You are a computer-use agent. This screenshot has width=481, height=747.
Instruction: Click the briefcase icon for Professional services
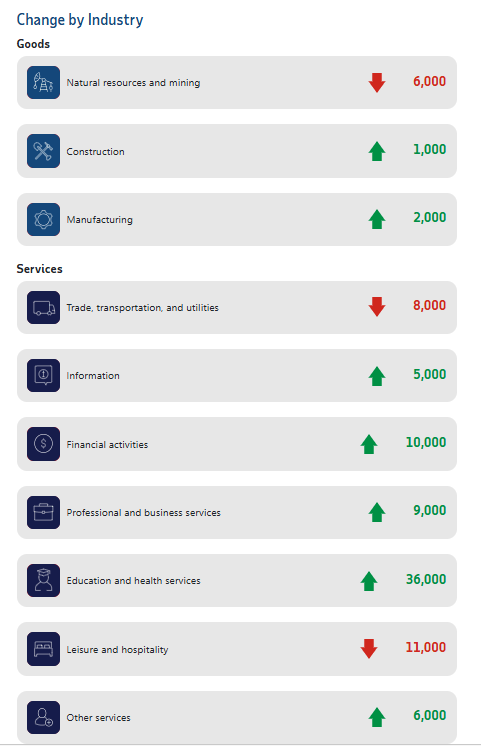pos(43,512)
